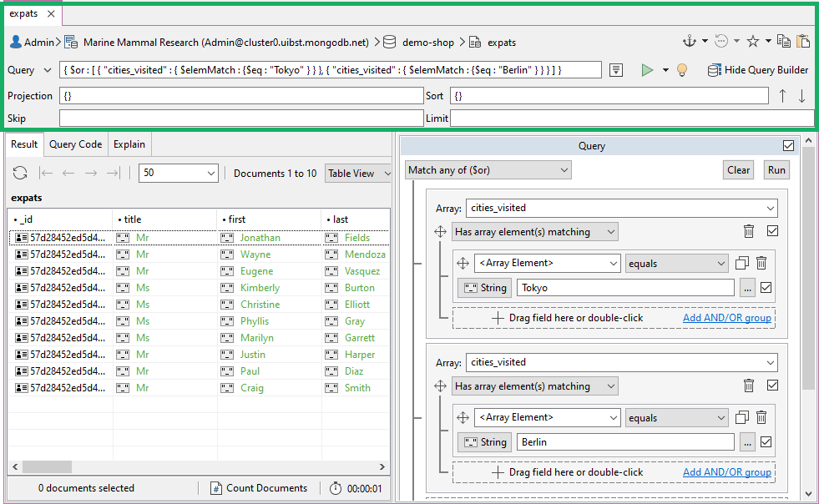Refresh the result documents
Screen dimensions: 819x504
tap(20, 173)
